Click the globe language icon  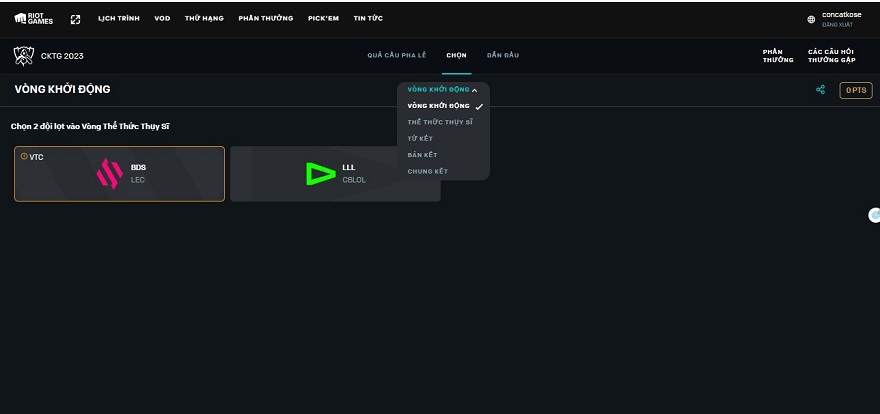tap(811, 19)
